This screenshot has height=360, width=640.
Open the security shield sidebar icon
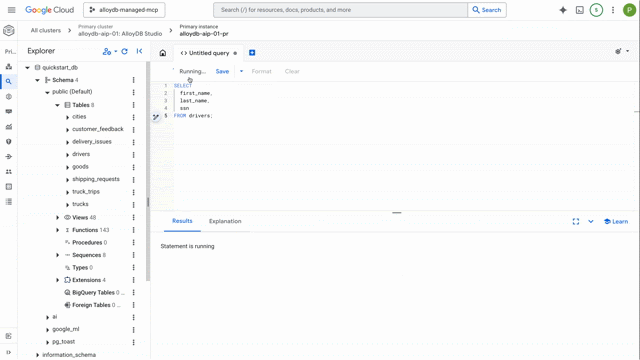pyautogui.click(x=9, y=142)
